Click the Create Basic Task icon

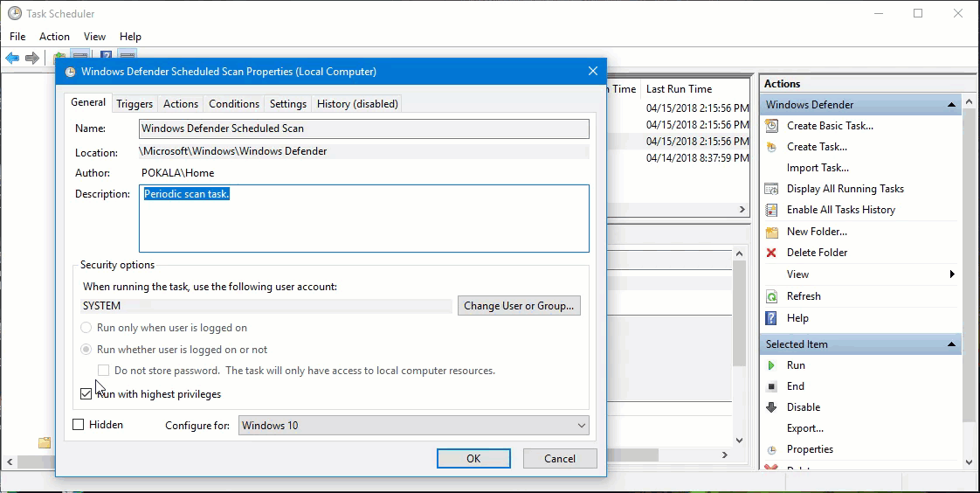click(x=771, y=126)
